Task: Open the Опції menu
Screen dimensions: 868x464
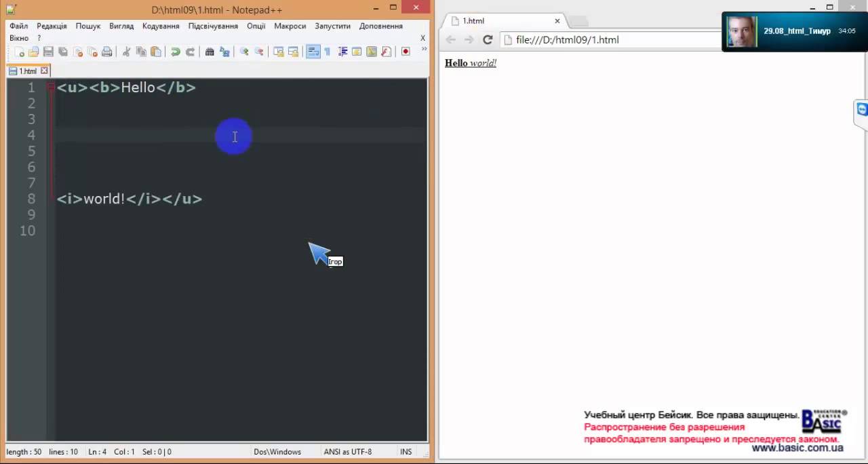Action: point(256,26)
